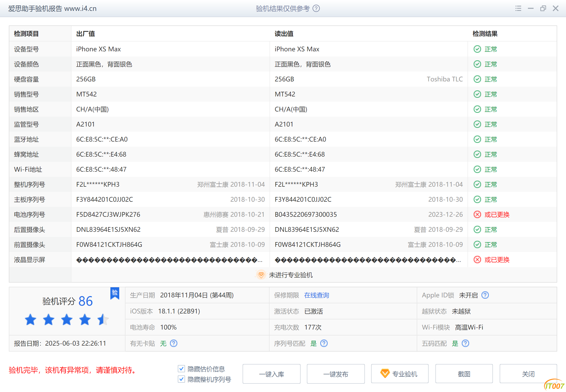Viewport: 566px width, 392px height.
Task: Click the shield icon beside 未进行专业验机
Action: pyautogui.click(x=261, y=275)
